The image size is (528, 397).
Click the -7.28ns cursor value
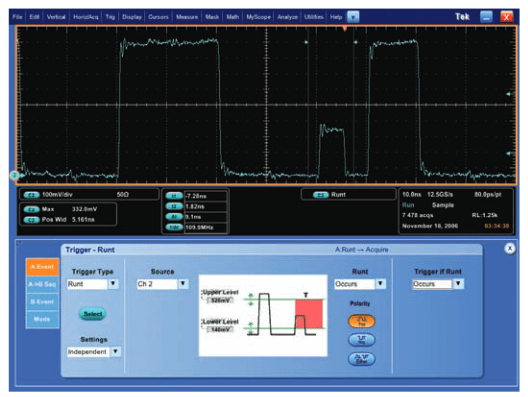pyautogui.click(x=196, y=196)
